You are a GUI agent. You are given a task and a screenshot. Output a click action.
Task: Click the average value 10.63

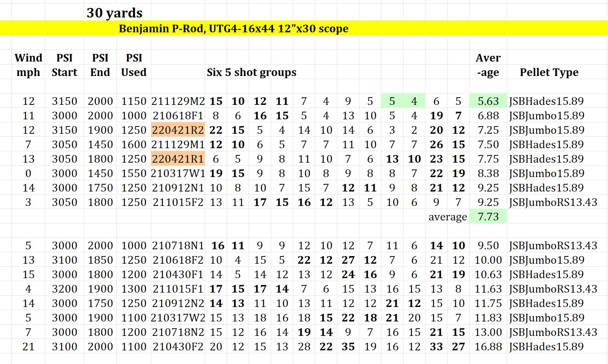coord(488,274)
